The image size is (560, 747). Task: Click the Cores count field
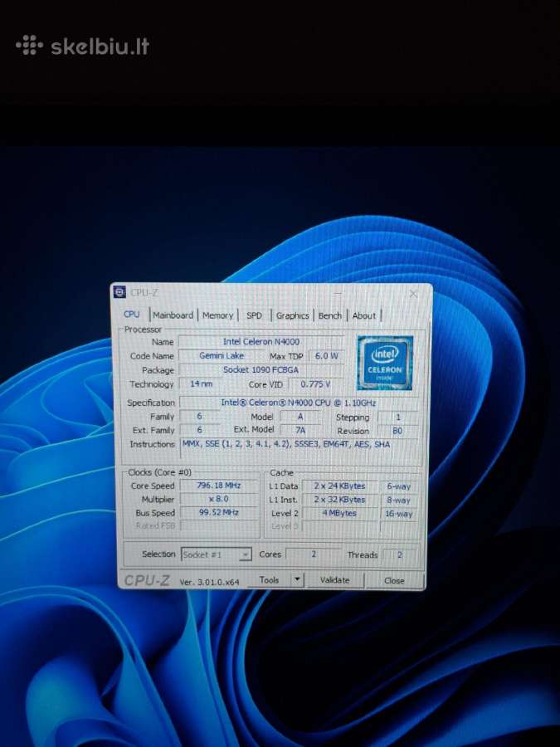pos(314,554)
